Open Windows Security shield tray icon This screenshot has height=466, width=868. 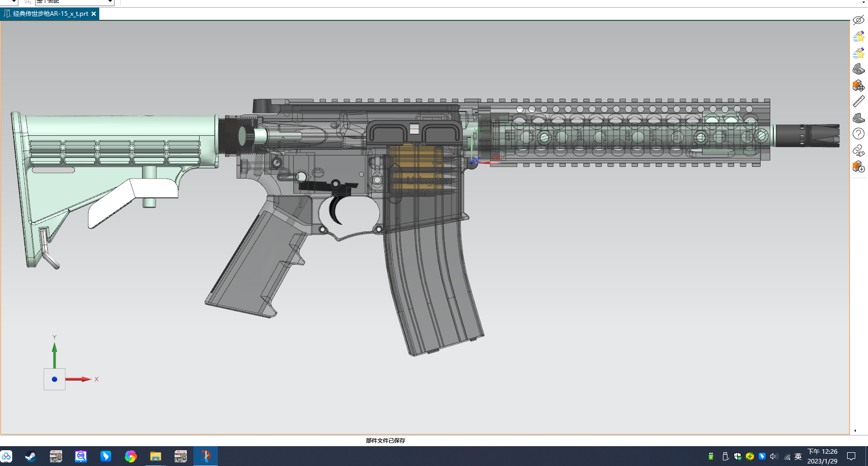click(x=738, y=456)
